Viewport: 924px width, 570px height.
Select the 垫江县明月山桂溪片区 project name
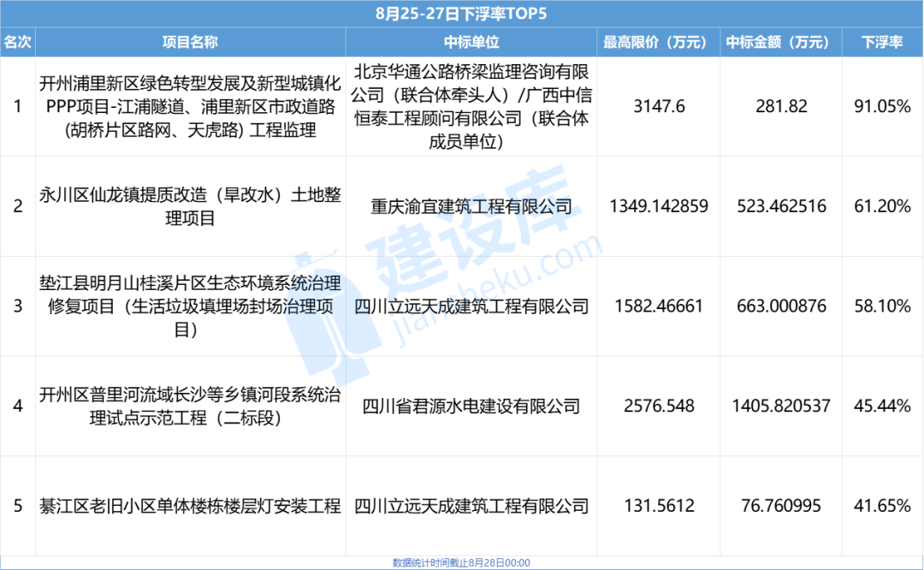187,306
